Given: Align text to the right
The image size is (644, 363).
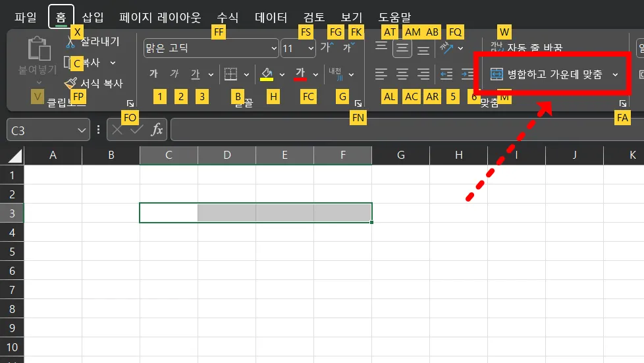Looking at the screenshot, I should pos(423,74).
